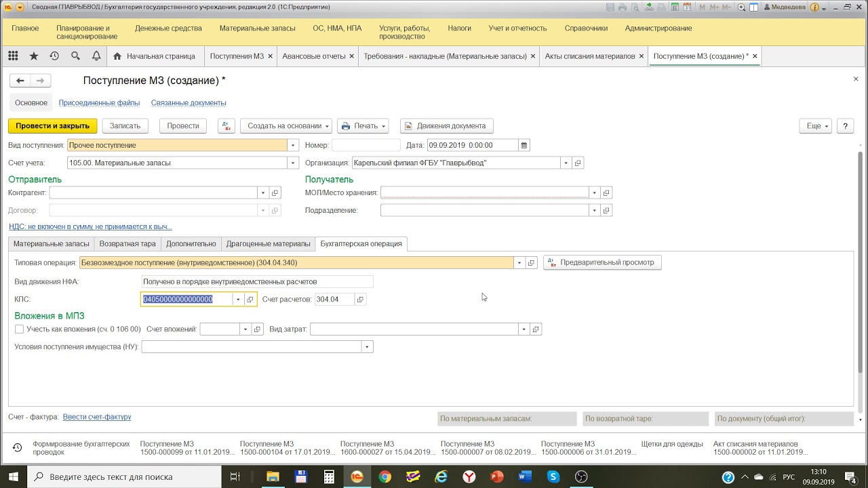Open the sections menu grid icon
This screenshot has height=488, width=868.
click(x=13, y=56)
